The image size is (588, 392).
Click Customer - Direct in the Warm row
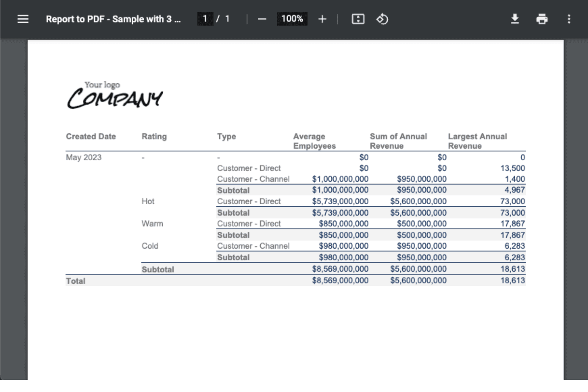(x=249, y=224)
